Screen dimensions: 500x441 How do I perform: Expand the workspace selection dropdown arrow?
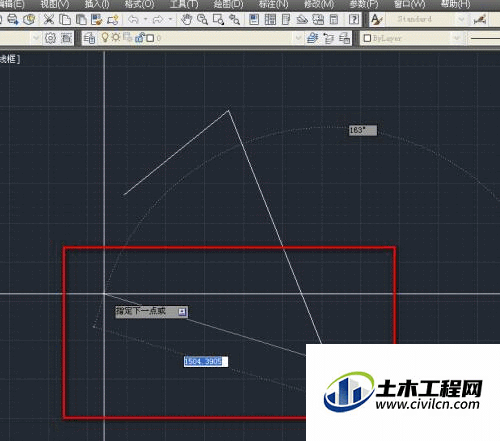point(36,38)
